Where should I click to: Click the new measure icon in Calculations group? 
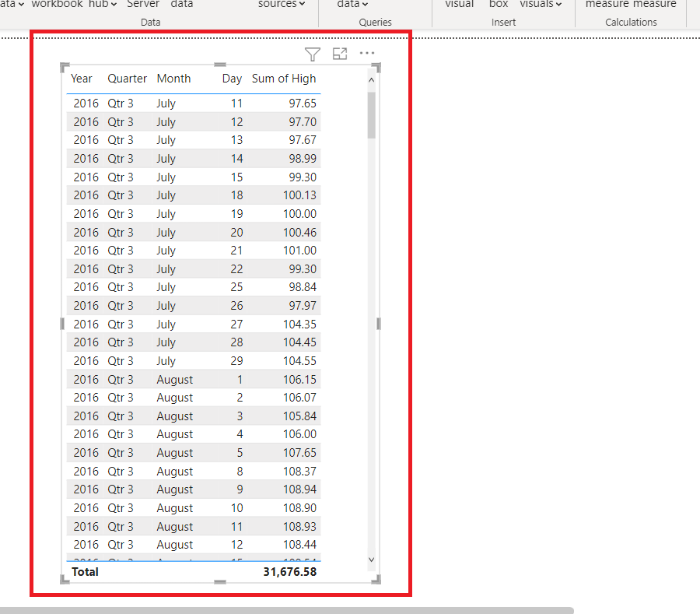coord(612,5)
